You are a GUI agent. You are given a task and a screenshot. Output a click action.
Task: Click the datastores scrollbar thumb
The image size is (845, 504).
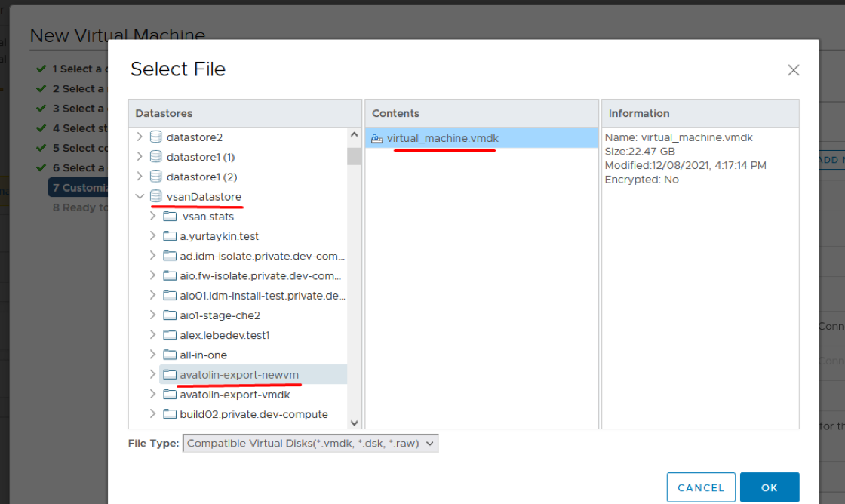(x=354, y=155)
